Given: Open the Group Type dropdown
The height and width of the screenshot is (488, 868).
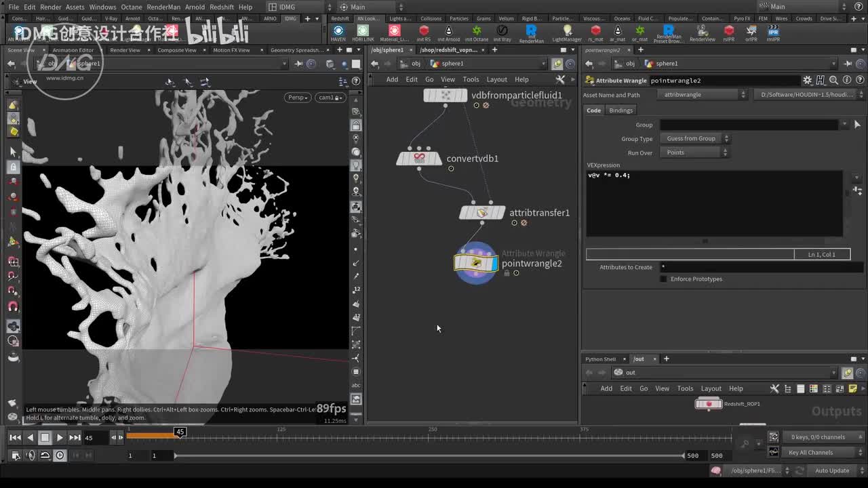Looking at the screenshot, I should click(x=695, y=138).
